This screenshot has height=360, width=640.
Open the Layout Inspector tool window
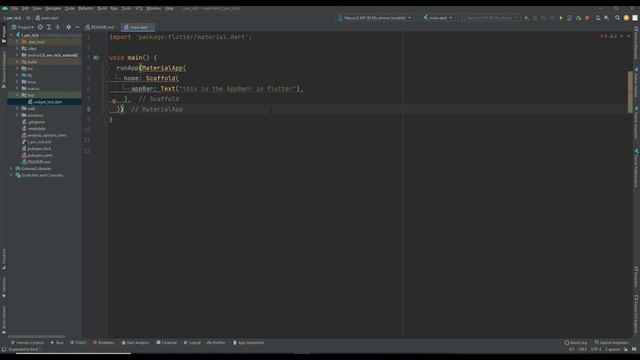pos(611,343)
